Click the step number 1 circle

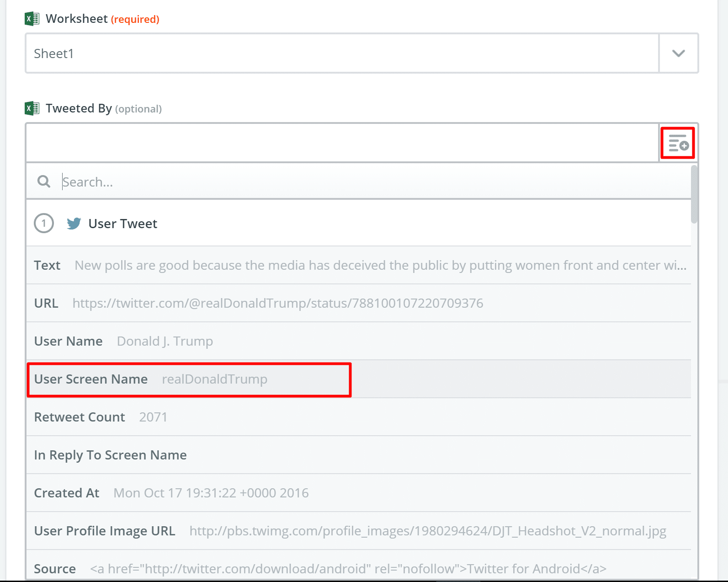point(44,224)
